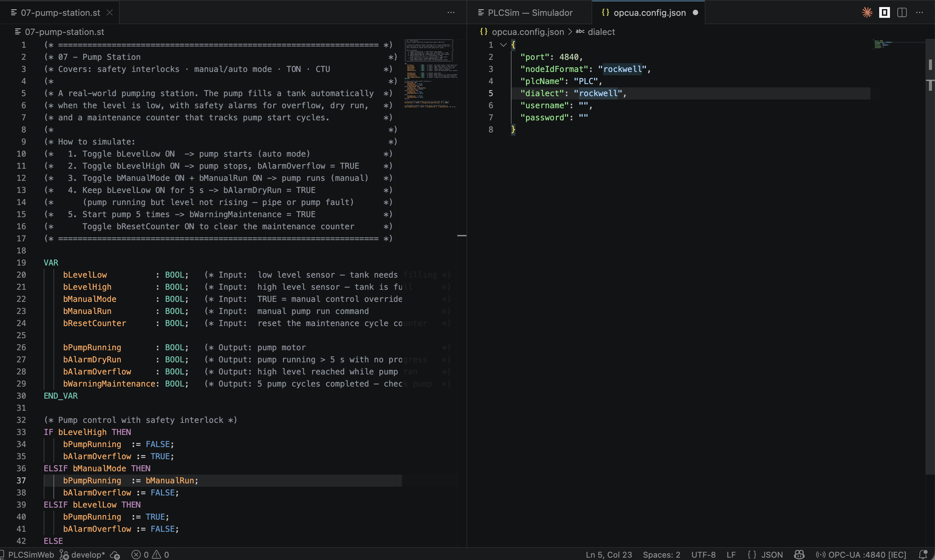Image resolution: width=935 pixels, height=560 pixels.
Task: Click ELSIF bLevelLow THEN on line 39
Action: click(x=92, y=505)
